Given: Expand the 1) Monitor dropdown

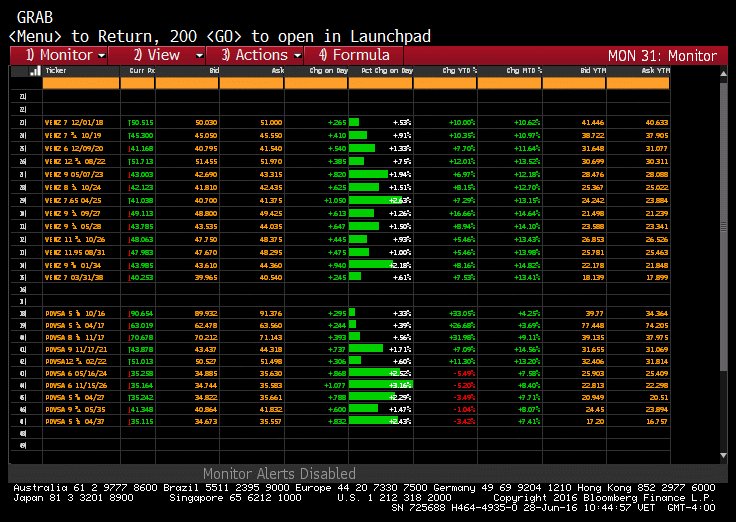Looking at the screenshot, I should coord(102,56).
